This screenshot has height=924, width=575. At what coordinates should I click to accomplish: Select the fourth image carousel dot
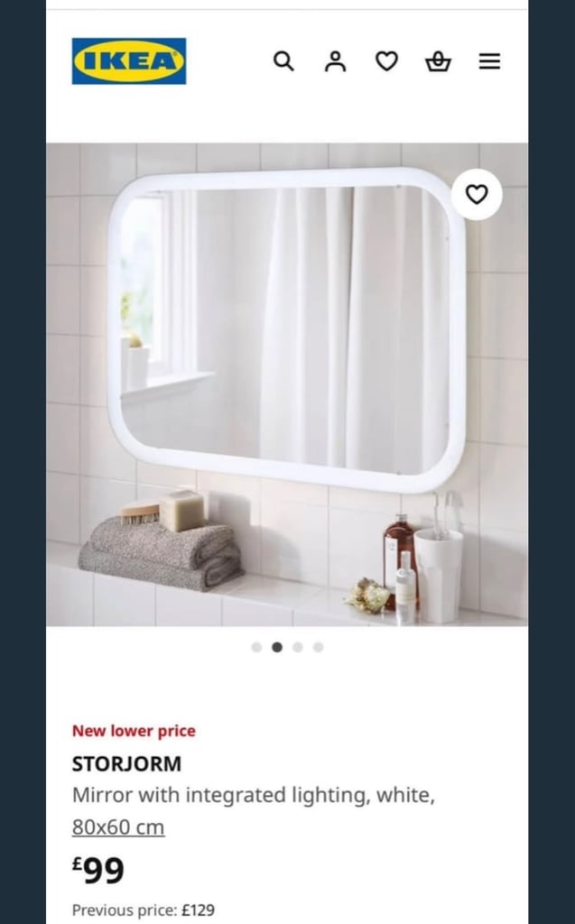click(319, 647)
